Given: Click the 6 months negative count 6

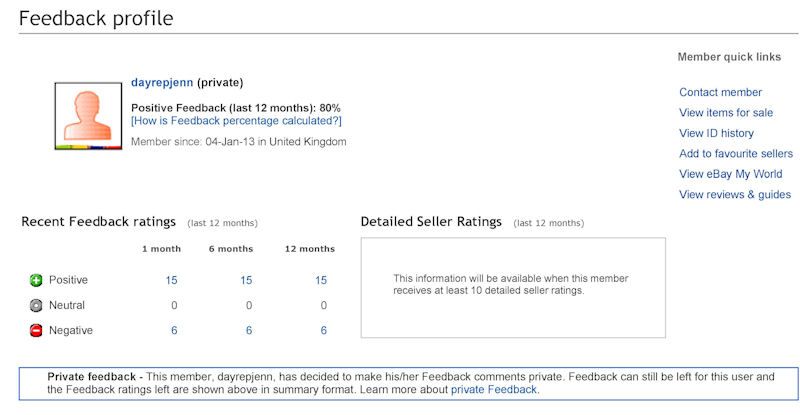Looking at the screenshot, I should pyautogui.click(x=249, y=331).
